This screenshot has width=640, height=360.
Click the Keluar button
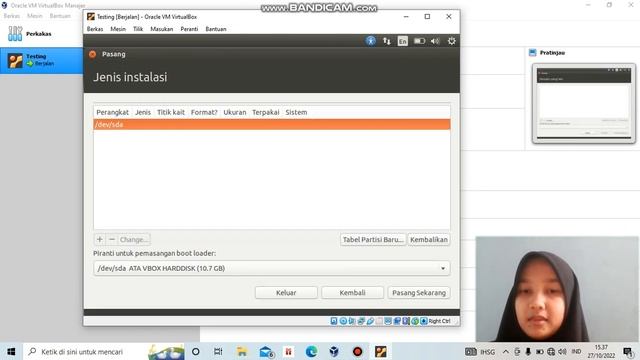[x=286, y=293]
